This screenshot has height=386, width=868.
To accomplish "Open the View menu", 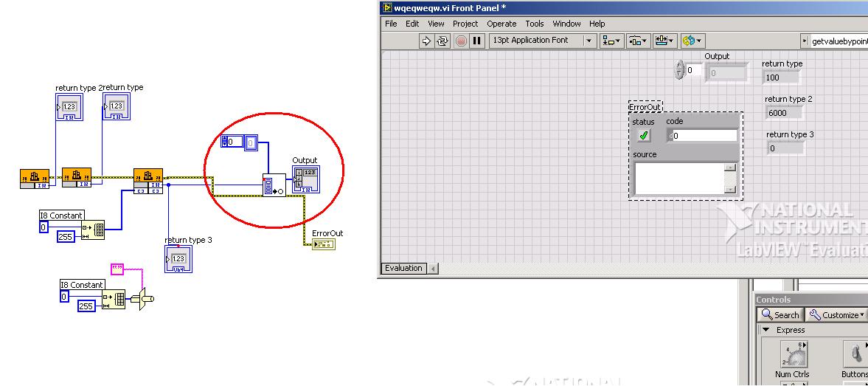I will point(437,24).
